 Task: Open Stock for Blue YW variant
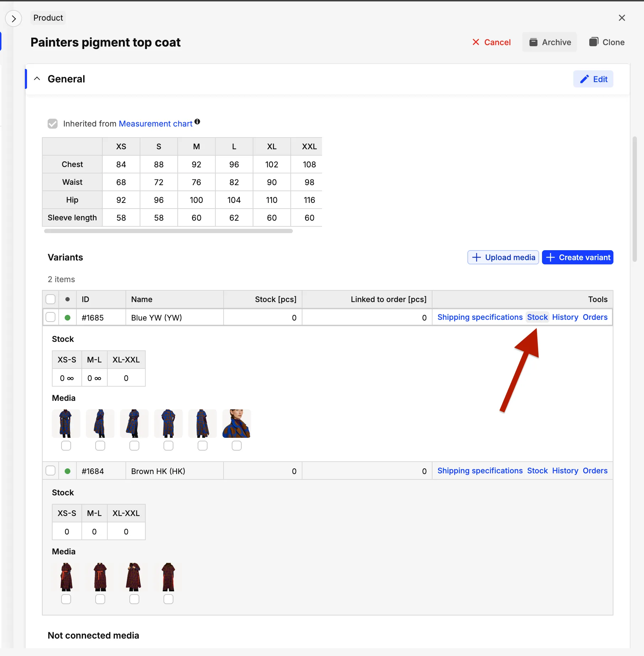tap(537, 317)
